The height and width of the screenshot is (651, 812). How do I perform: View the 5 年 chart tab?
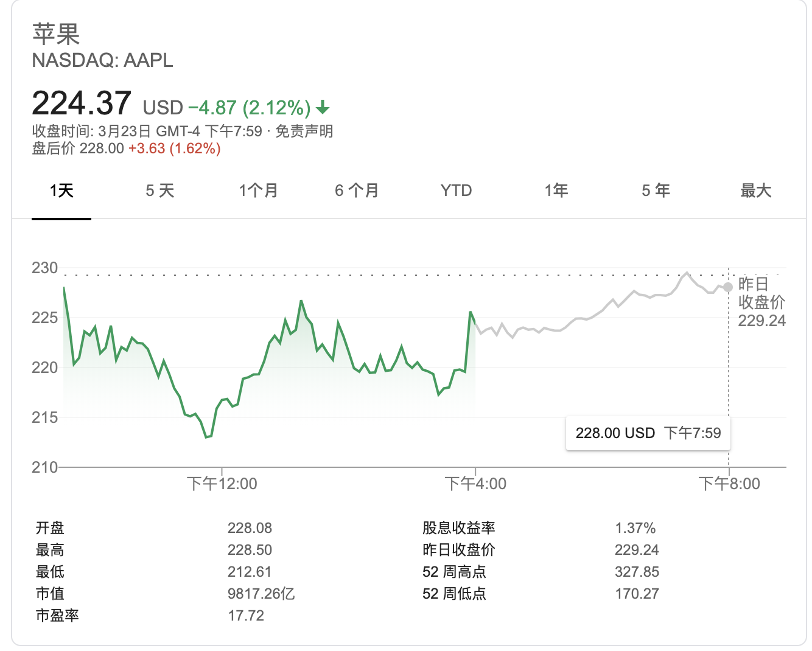click(x=656, y=191)
